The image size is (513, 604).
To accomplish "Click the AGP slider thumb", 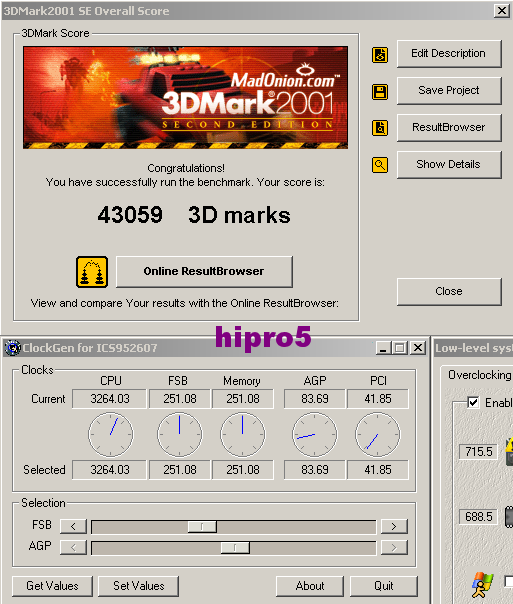I will pyautogui.click(x=235, y=547).
